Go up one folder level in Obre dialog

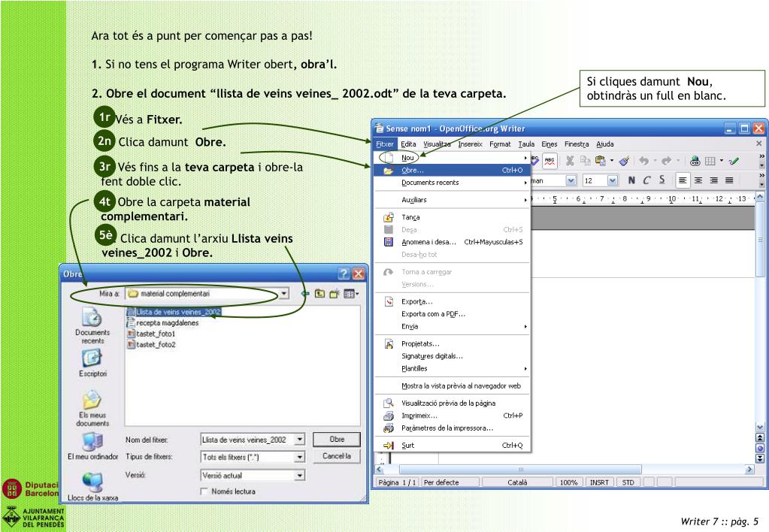(319, 294)
